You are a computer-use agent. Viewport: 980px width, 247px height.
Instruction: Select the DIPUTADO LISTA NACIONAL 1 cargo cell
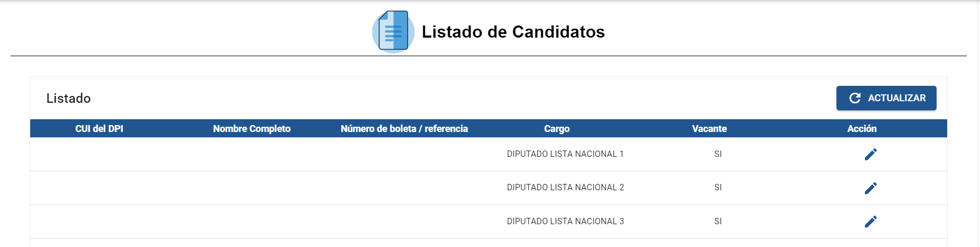coord(565,154)
